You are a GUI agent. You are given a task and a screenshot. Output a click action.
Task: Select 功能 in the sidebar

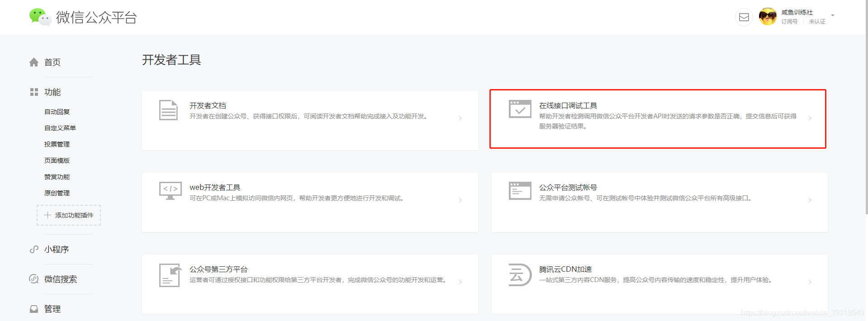click(x=52, y=92)
